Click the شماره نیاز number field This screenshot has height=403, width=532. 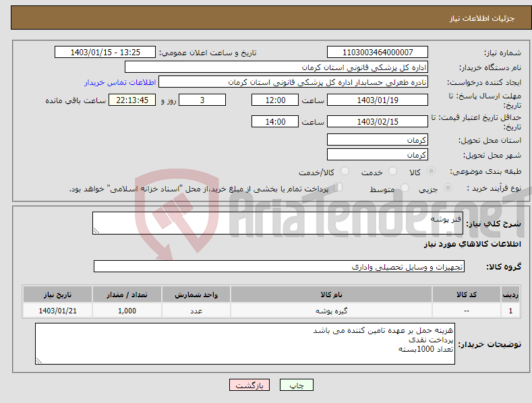[x=378, y=53]
